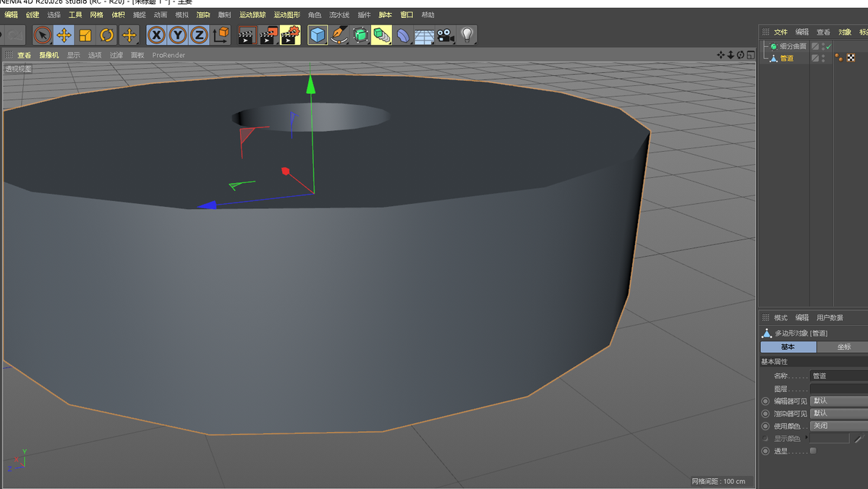Open the 网格 menu
The height and width of the screenshot is (489, 868).
click(x=96, y=14)
